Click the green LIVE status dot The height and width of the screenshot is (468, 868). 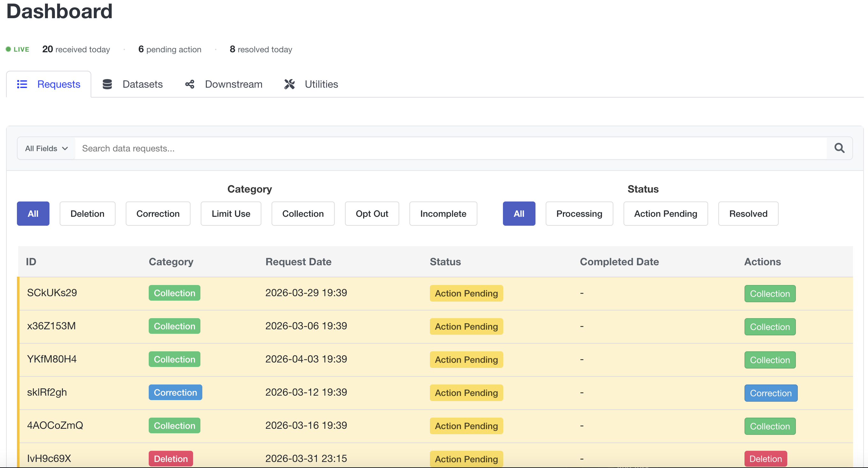(8, 49)
